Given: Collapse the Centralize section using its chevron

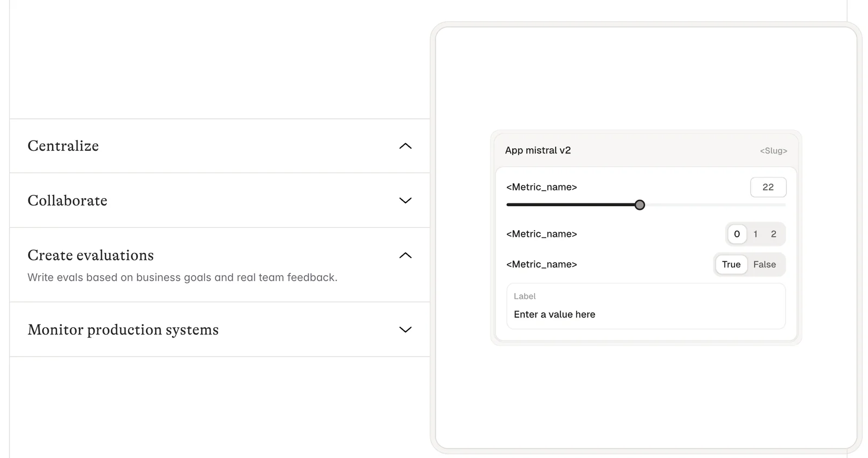Looking at the screenshot, I should click(x=405, y=146).
